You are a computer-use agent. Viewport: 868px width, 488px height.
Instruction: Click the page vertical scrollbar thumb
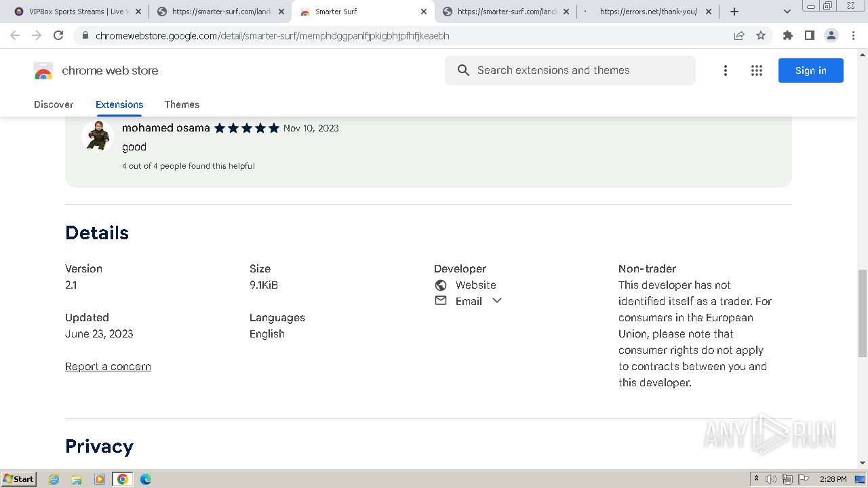[x=863, y=312]
